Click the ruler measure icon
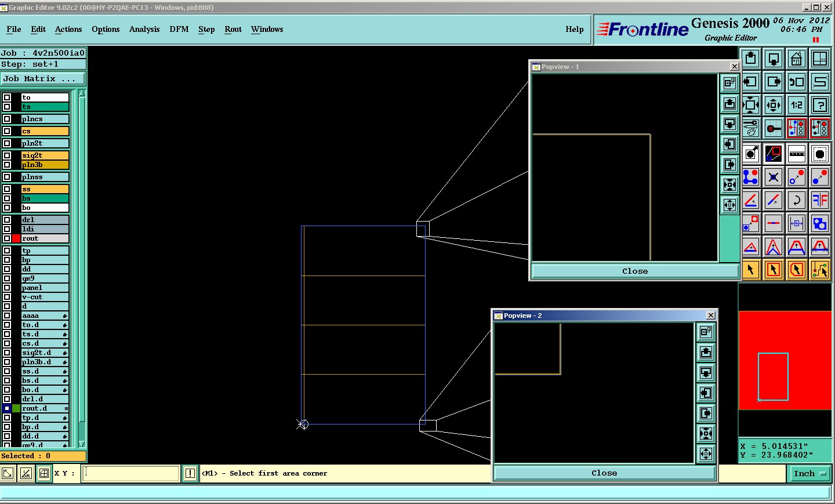 click(x=797, y=154)
